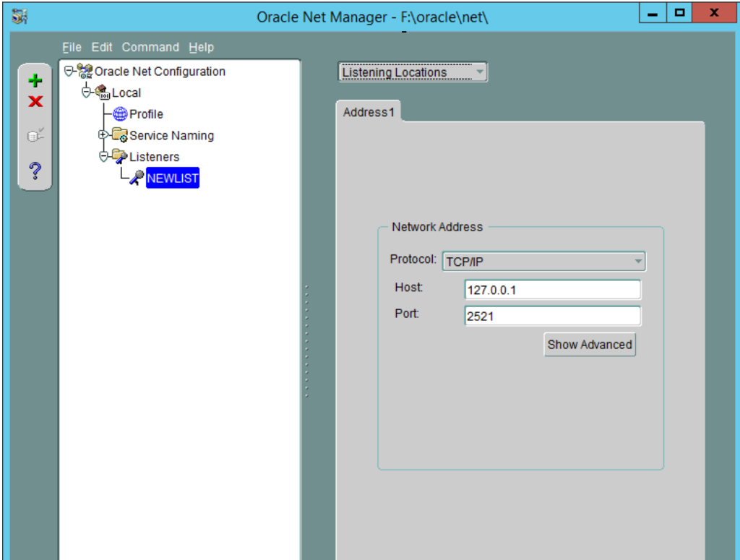Expand the Service Naming node
The height and width of the screenshot is (560, 740).
click(103, 135)
